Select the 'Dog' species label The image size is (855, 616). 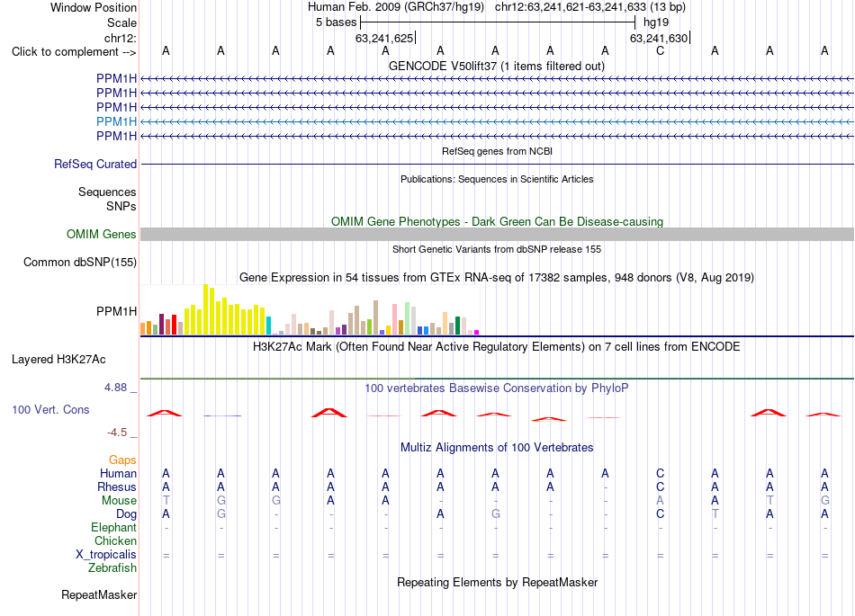(x=127, y=514)
